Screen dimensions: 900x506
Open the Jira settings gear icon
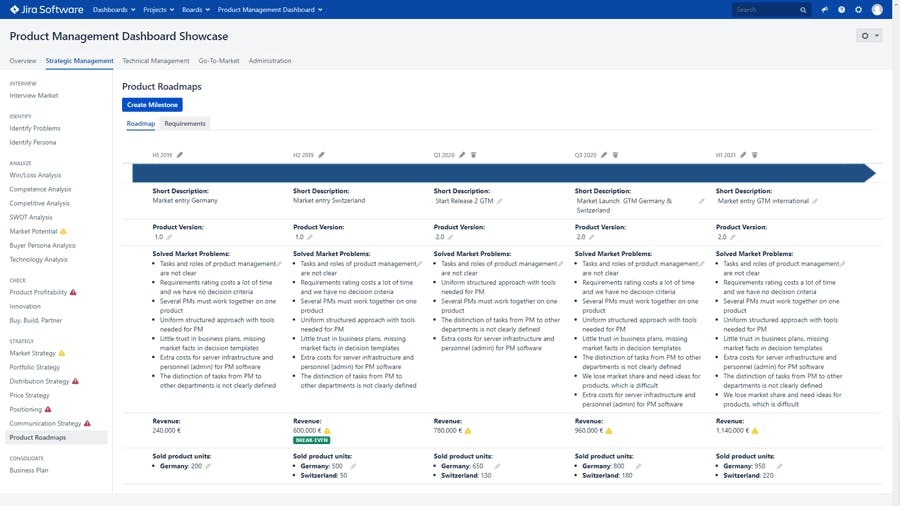point(859,10)
